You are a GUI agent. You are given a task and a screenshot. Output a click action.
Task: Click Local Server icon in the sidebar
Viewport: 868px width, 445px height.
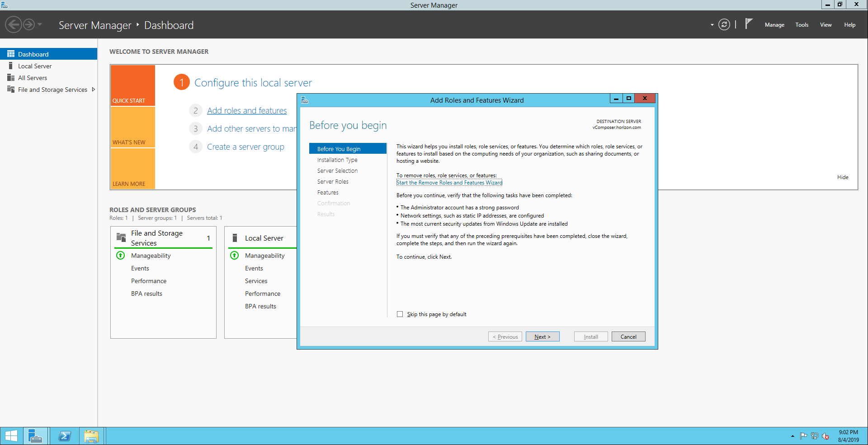tap(11, 66)
